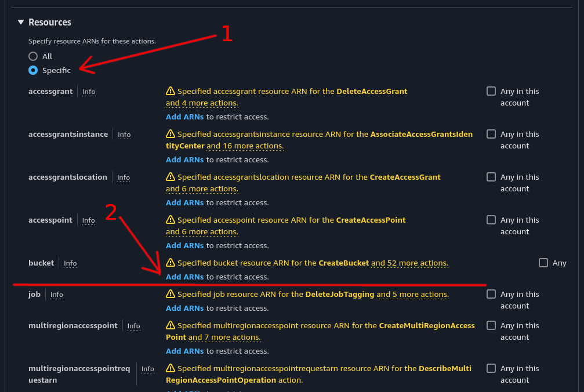Click warning icon for multiregionaccesspoint row

pos(171,325)
